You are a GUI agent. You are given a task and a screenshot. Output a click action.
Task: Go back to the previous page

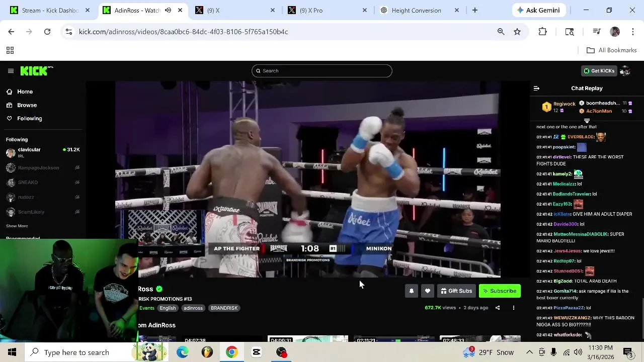tap(11, 32)
